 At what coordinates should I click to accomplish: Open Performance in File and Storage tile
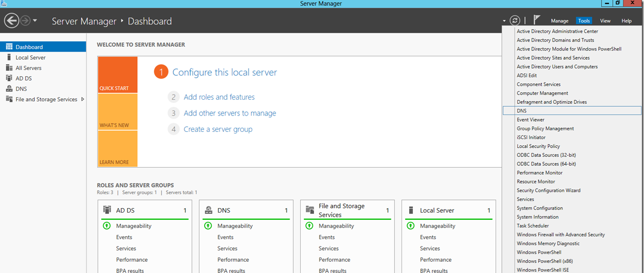pos(335,260)
